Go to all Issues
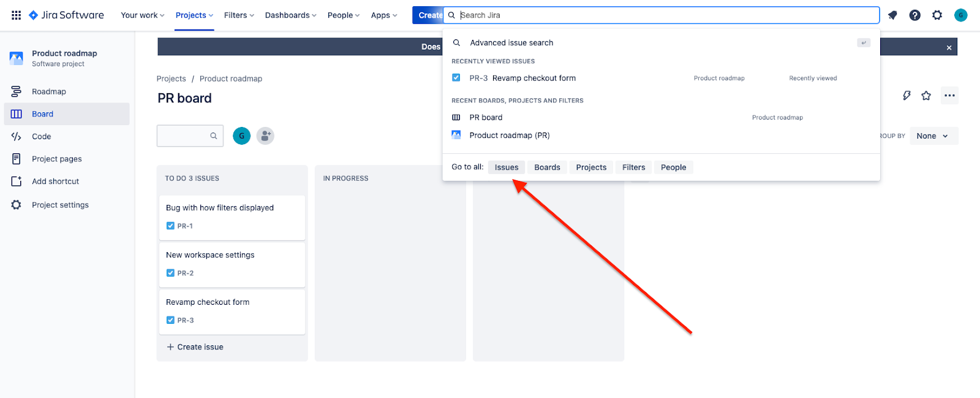The image size is (980, 398). pyautogui.click(x=507, y=167)
